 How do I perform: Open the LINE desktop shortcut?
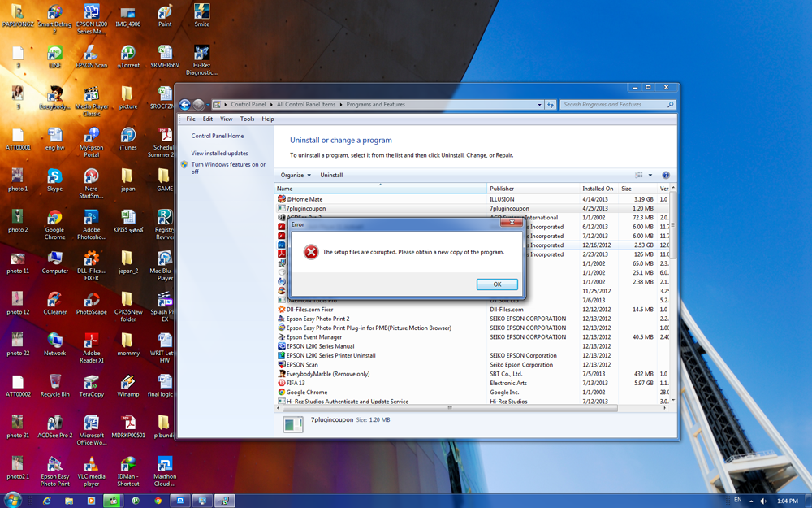(55, 57)
